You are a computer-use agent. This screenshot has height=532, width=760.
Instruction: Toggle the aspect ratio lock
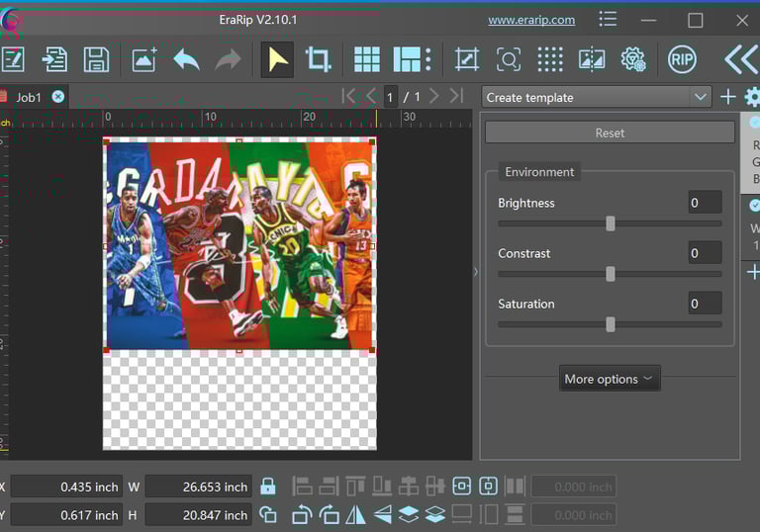[x=267, y=487]
